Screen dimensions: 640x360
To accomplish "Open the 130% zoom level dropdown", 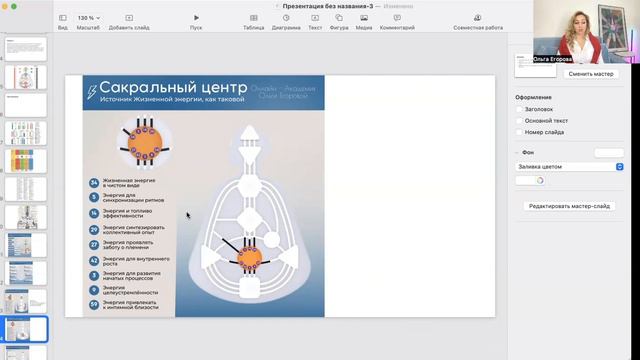I will (89, 18).
